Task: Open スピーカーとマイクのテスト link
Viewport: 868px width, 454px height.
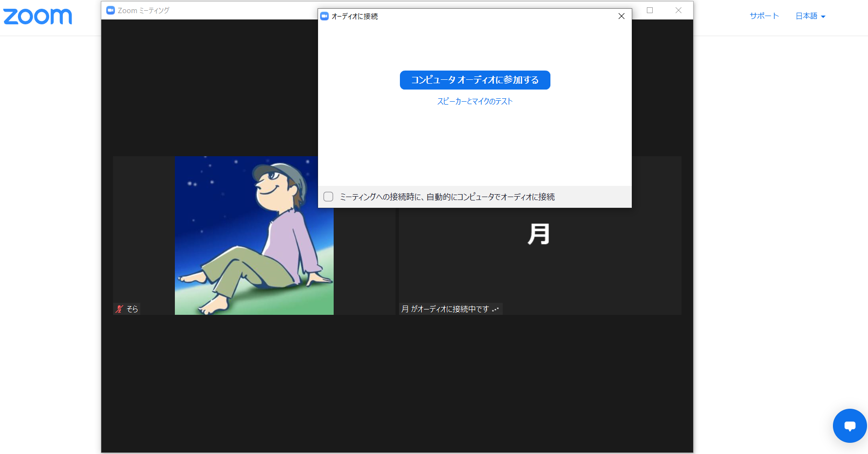Action: 474,101
